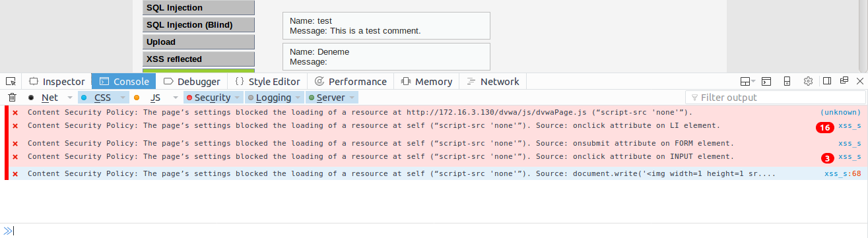The image size is (868, 238).
Task: Open developer tools settings gear
Action: click(808, 81)
